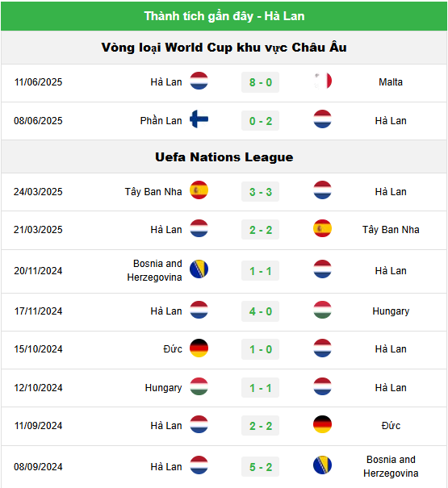Select the Uefa Nations League section header

(x=224, y=156)
